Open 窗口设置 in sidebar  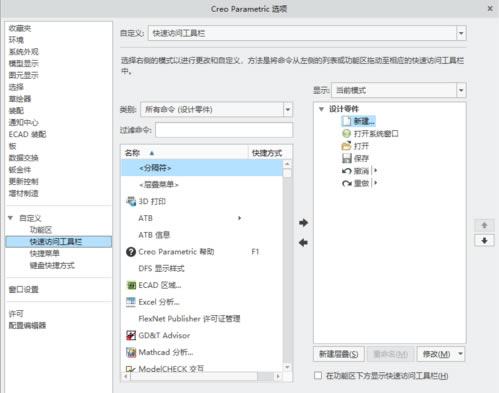tap(24, 289)
